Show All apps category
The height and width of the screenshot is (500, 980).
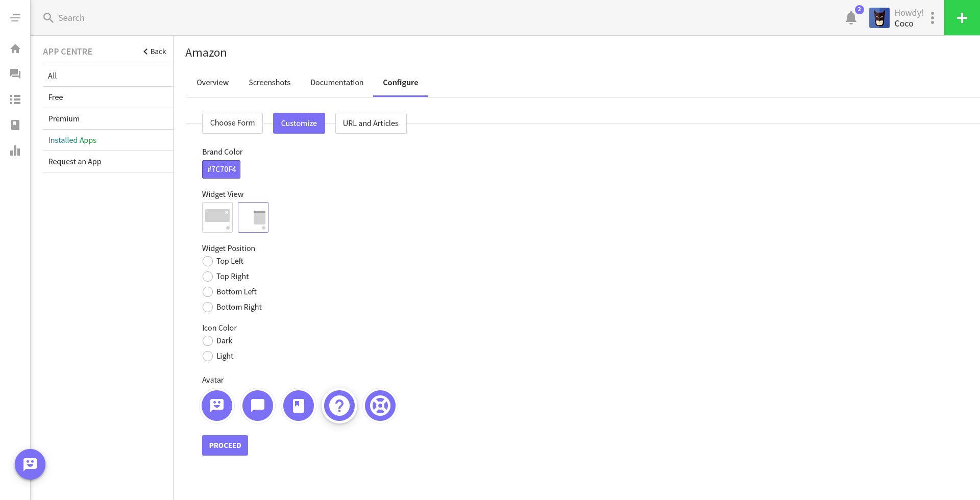[108, 76]
